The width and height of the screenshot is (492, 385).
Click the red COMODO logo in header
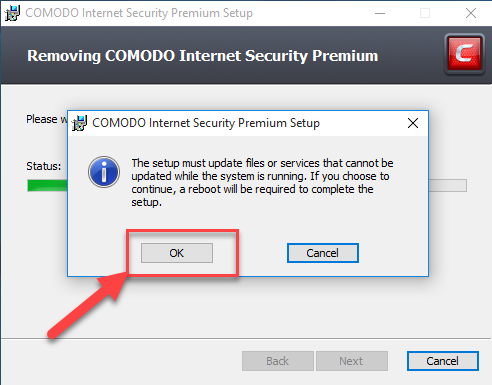(x=464, y=54)
